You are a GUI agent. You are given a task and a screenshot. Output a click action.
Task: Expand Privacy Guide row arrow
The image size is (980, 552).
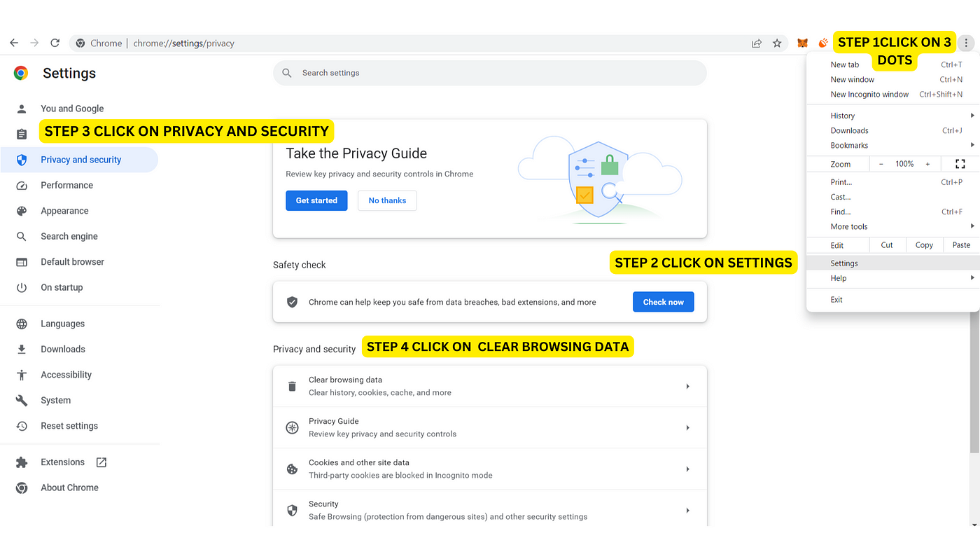point(688,427)
